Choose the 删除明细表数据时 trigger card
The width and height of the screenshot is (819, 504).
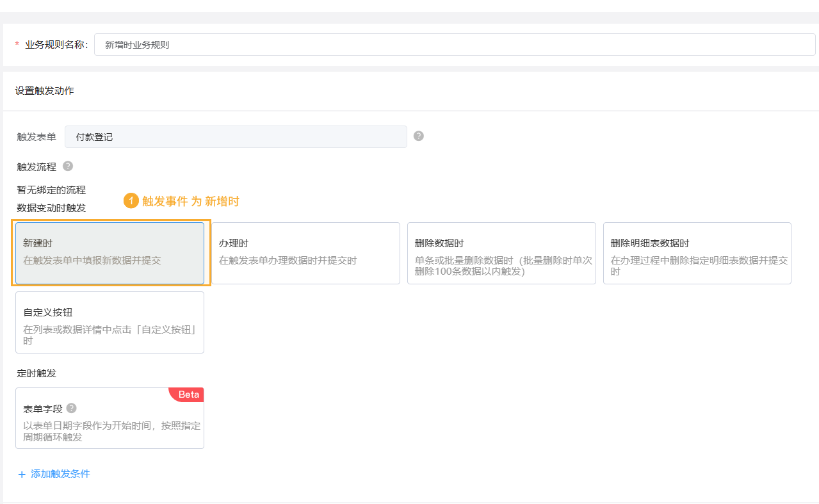click(697, 253)
